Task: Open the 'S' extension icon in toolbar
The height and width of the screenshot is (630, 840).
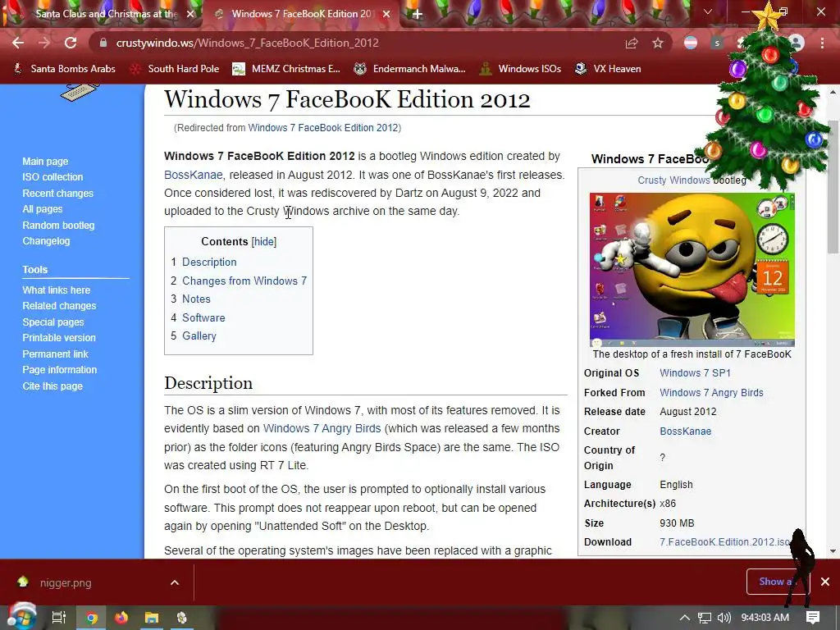Action: pyautogui.click(x=717, y=43)
